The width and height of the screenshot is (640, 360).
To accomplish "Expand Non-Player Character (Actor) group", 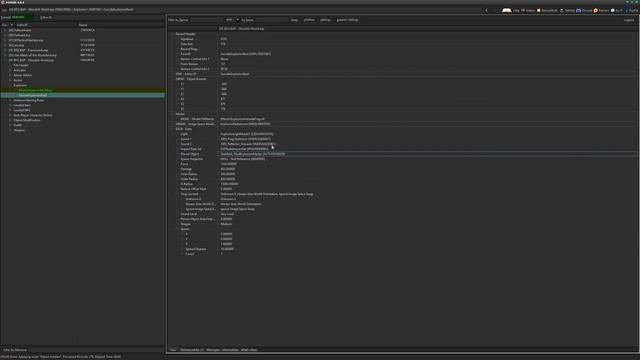I will (10, 115).
